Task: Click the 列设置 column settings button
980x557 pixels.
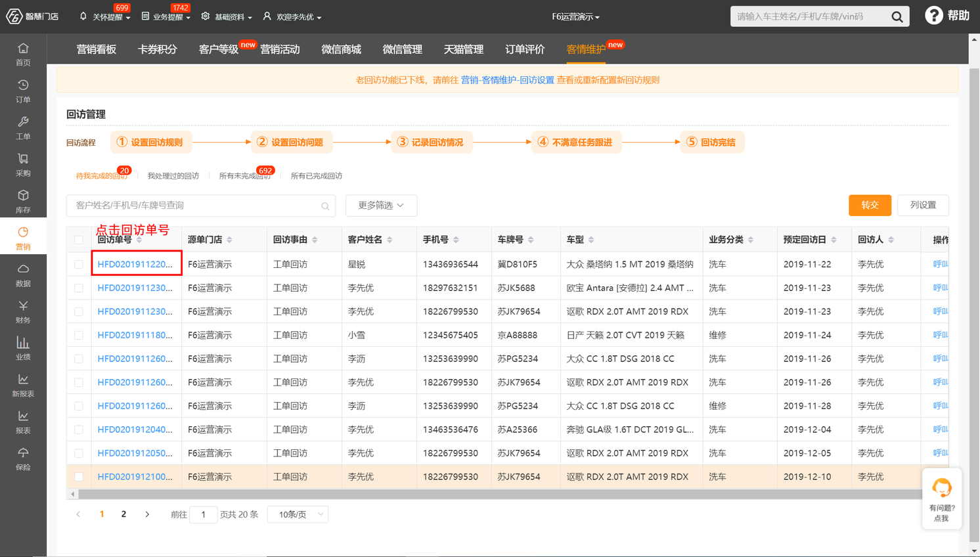Action: click(x=923, y=206)
